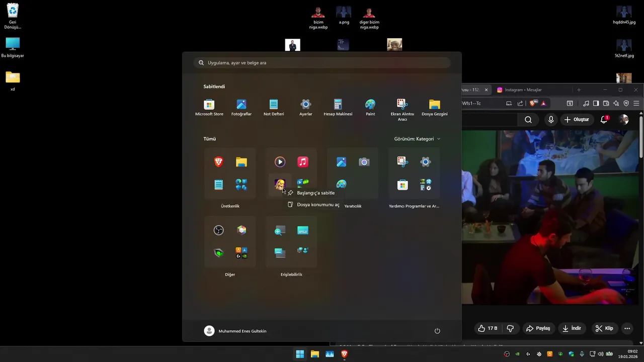Open a new Brave tab with plus

coord(579,90)
